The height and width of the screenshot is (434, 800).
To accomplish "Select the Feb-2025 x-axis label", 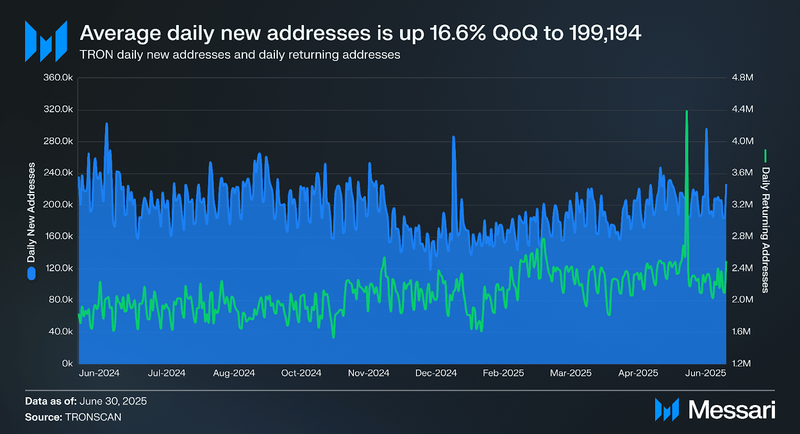I will [503, 373].
